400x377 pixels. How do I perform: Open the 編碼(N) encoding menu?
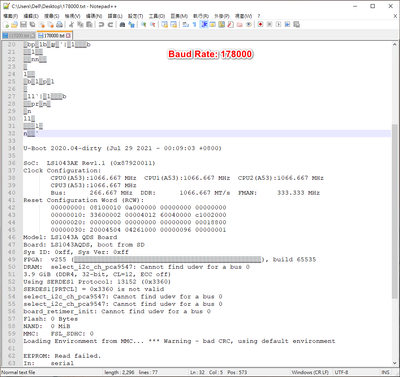tap(94, 16)
